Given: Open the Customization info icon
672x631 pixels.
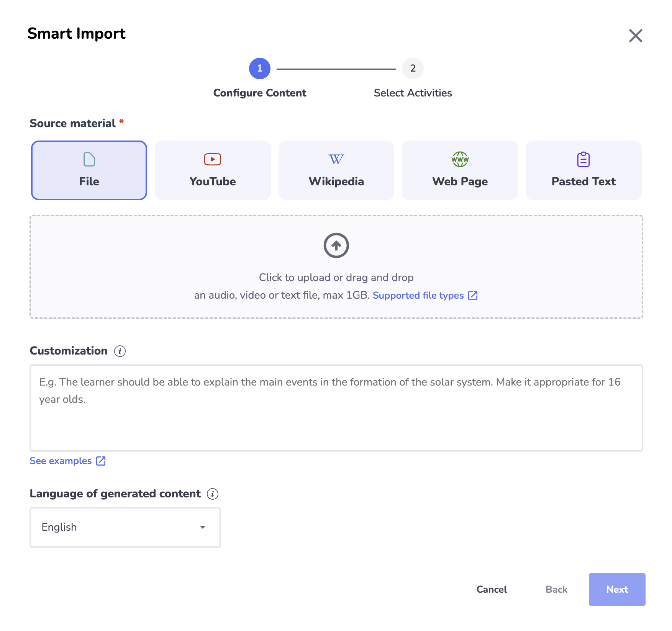Looking at the screenshot, I should 120,351.
